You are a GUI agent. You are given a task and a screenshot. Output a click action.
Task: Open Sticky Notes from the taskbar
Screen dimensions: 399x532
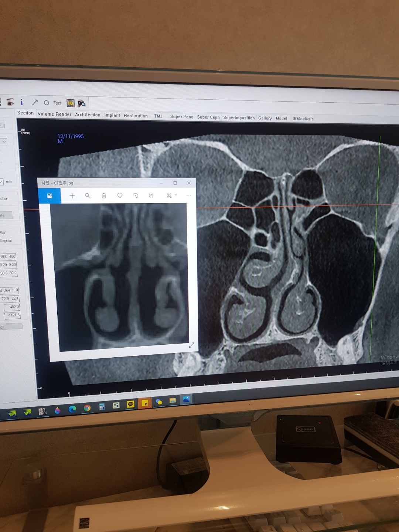(145, 403)
